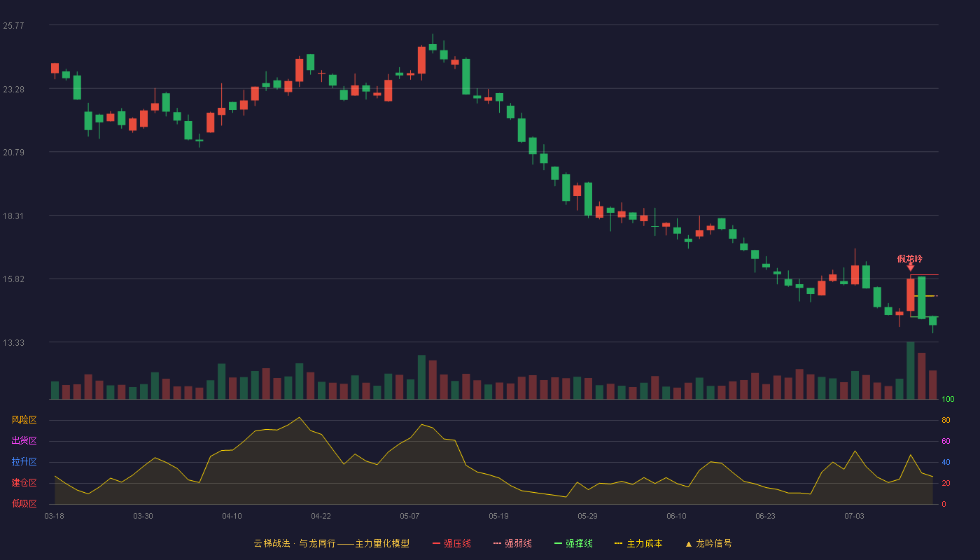
Task: Toggle the 主力成本 legend entry
Action: pos(638,543)
